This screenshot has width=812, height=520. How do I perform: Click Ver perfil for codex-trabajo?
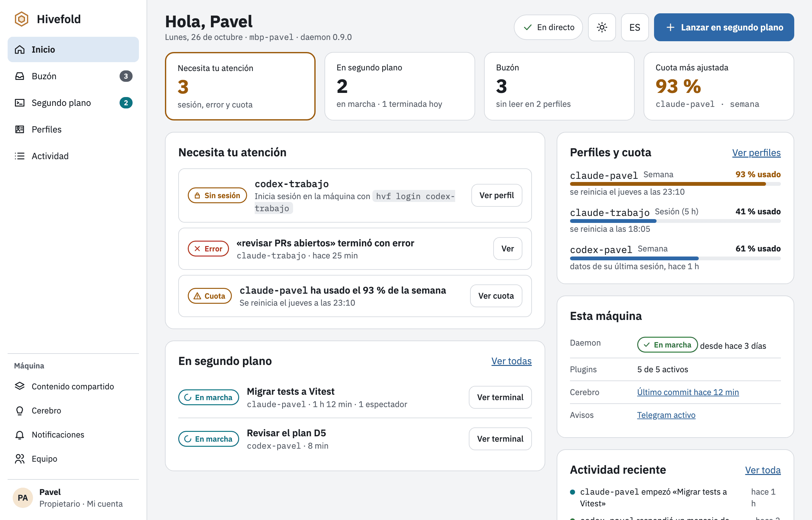(x=496, y=196)
